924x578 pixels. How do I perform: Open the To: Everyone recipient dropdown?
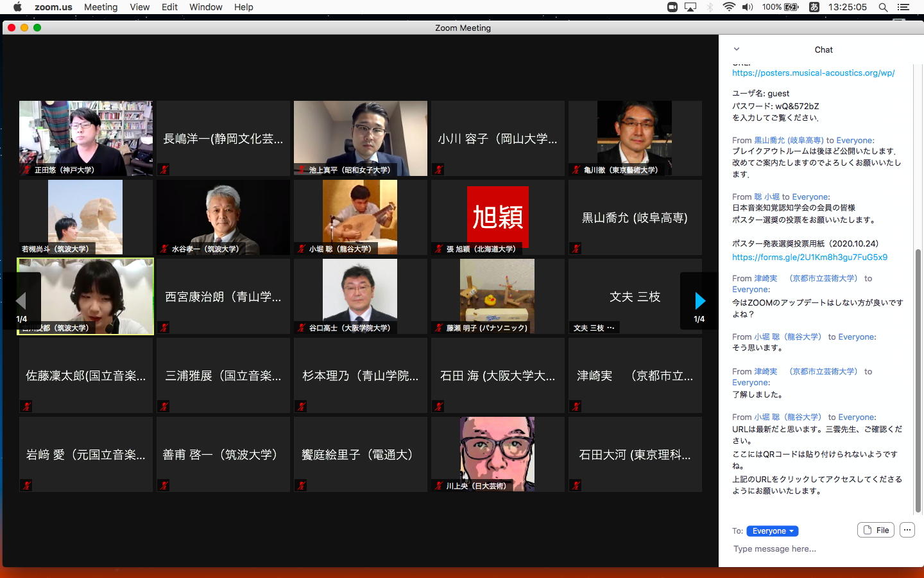pos(773,531)
